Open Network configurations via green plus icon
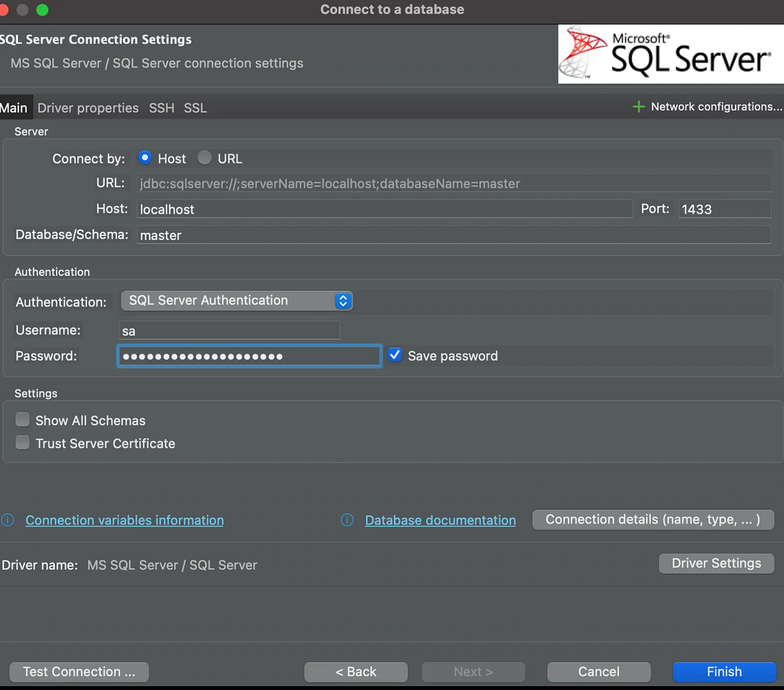Screen dimensions: 784x690 (638, 107)
